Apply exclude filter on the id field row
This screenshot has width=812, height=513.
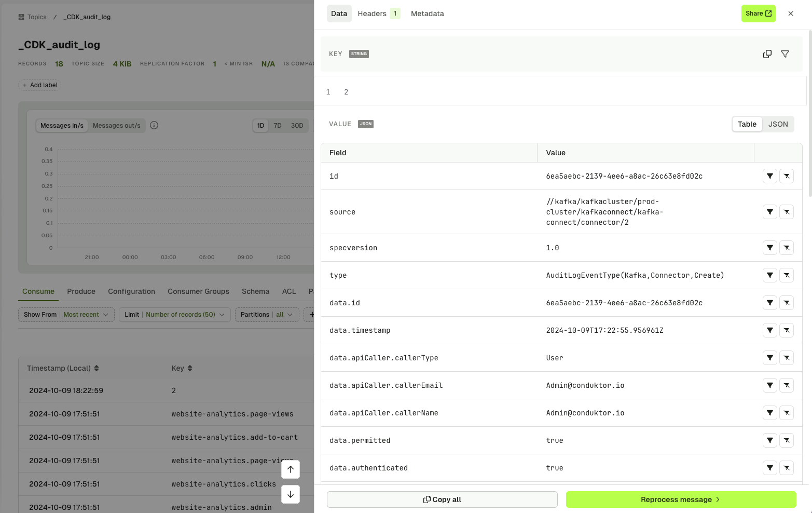(x=787, y=176)
